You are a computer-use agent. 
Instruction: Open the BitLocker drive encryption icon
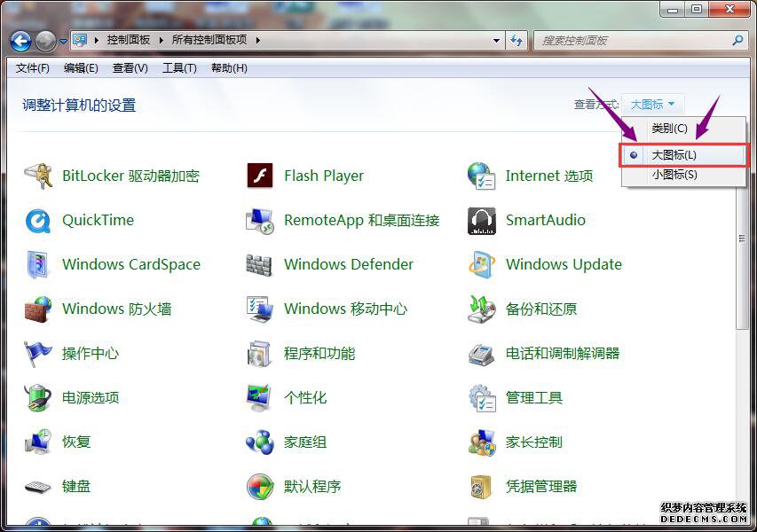tap(38, 176)
